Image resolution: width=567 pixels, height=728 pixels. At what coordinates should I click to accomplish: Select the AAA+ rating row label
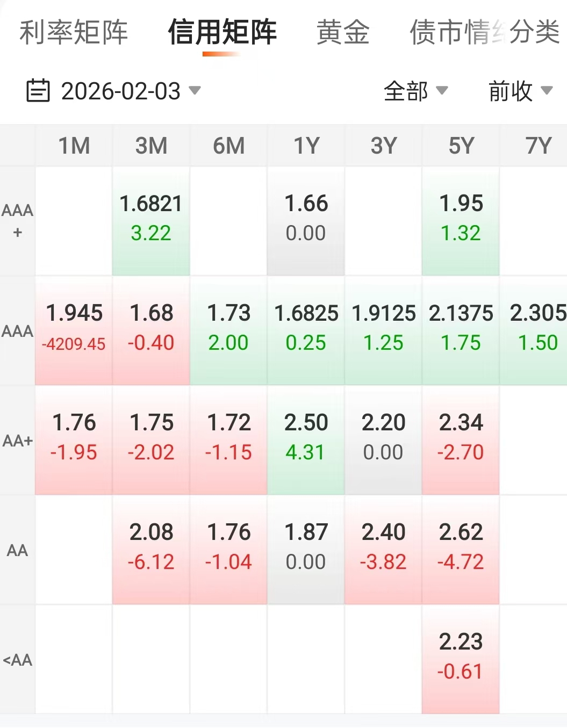[x=17, y=221]
